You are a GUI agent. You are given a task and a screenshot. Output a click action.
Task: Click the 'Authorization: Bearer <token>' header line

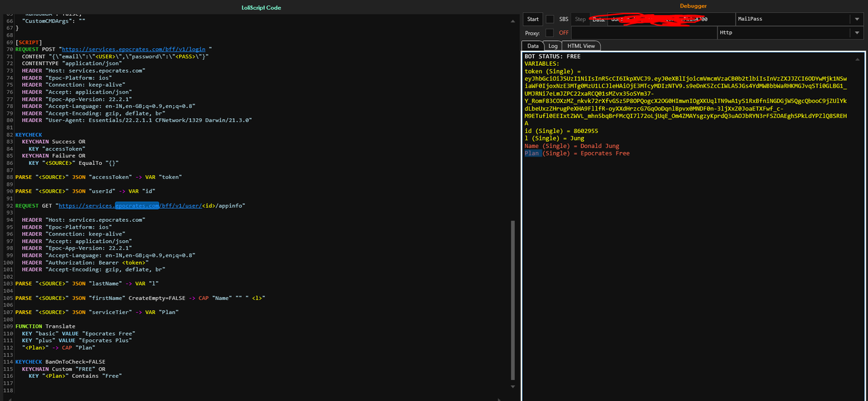click(85, 262)
